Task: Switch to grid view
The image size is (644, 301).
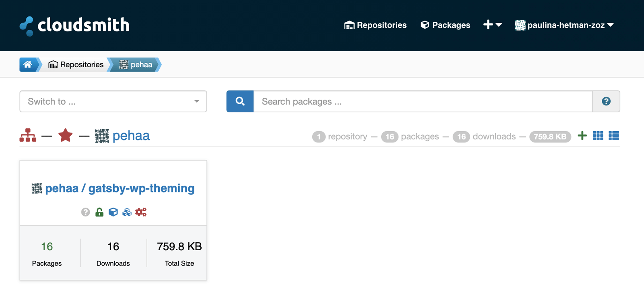Action: (x=598, y=136)
